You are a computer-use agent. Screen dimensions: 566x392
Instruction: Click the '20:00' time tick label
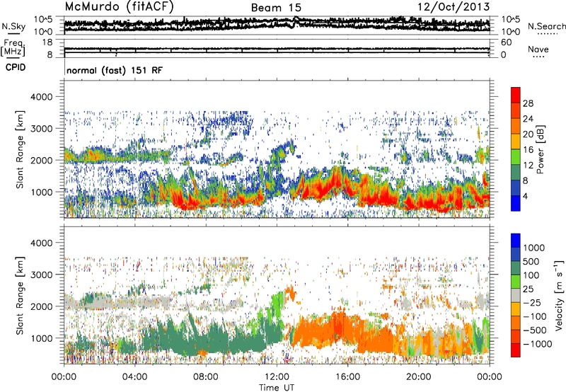419,377
